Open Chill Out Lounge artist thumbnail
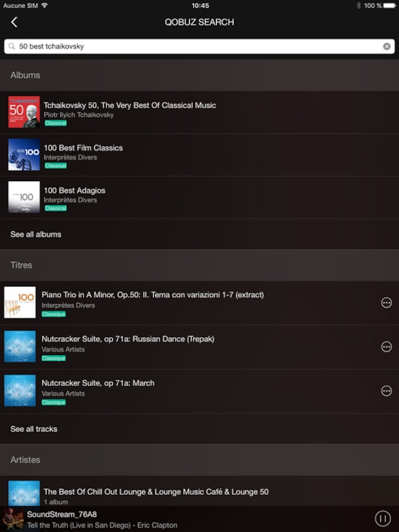399x532 pixels. (x=24, y=493)
